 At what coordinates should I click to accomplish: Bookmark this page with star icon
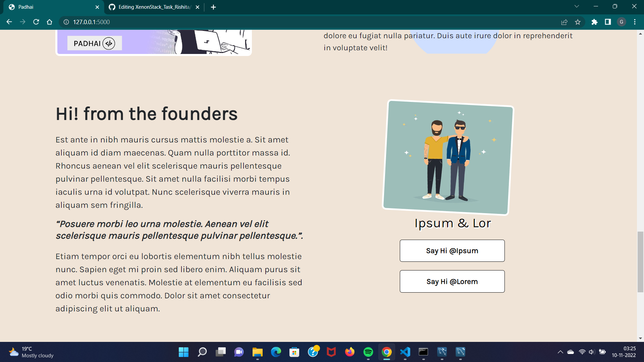pos(578,22)
